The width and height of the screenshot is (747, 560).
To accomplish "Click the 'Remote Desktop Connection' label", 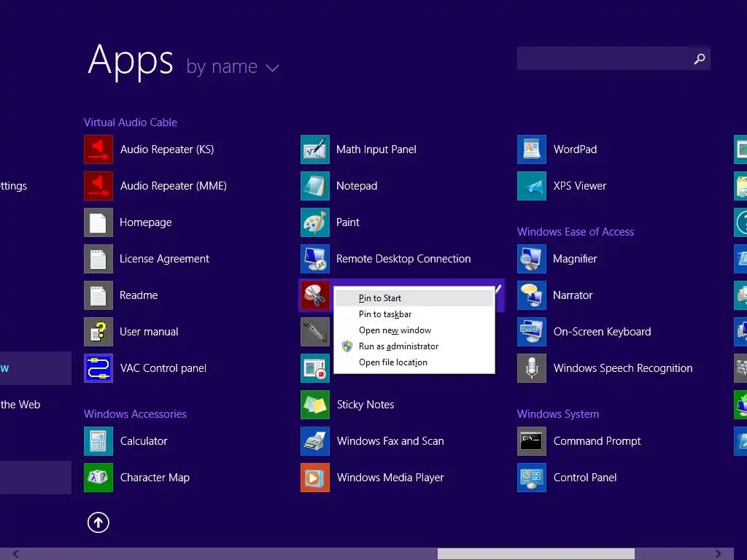I will tap(403, 259).
